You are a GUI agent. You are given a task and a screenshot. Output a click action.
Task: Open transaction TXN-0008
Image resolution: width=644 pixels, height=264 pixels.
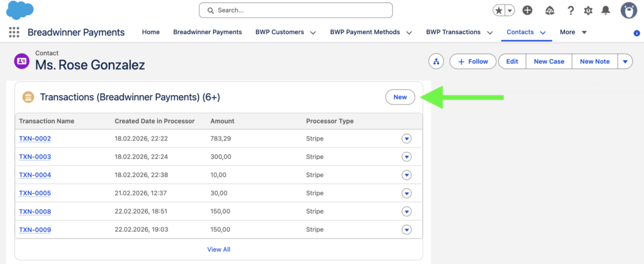coord(35,212)
